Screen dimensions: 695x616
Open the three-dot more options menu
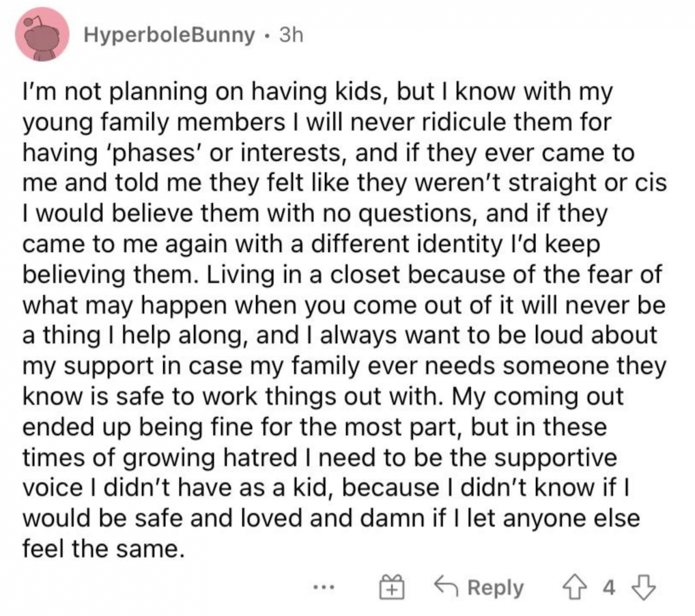click(x=324, y=588)
